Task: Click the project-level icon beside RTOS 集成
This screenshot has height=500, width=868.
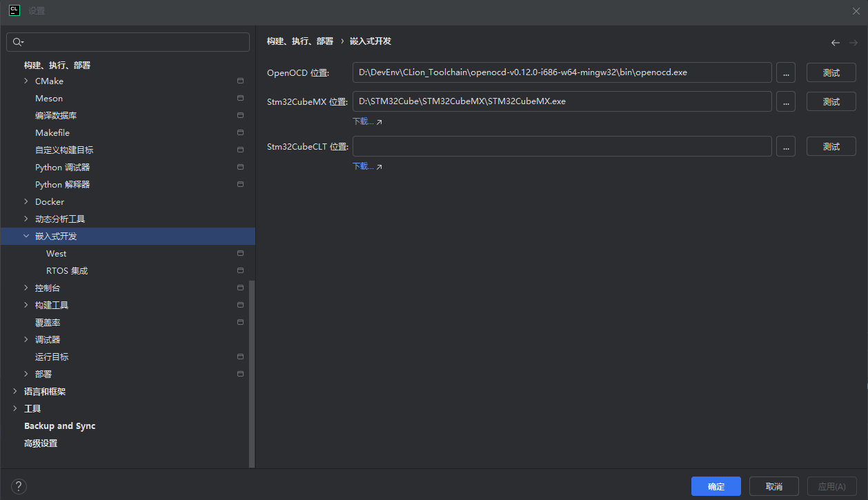Action: click(240, 270)
